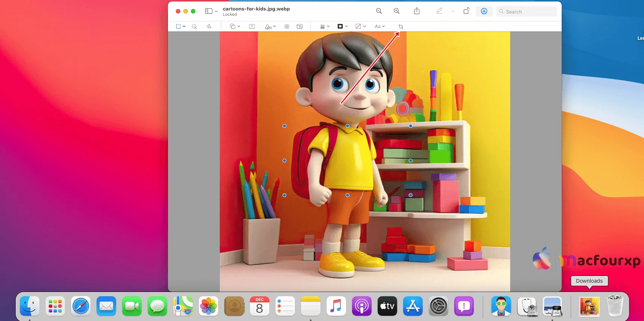This screenshot has height=321, width=644.
Task: Open the Adjust Size tool
Action: point(299,26)
